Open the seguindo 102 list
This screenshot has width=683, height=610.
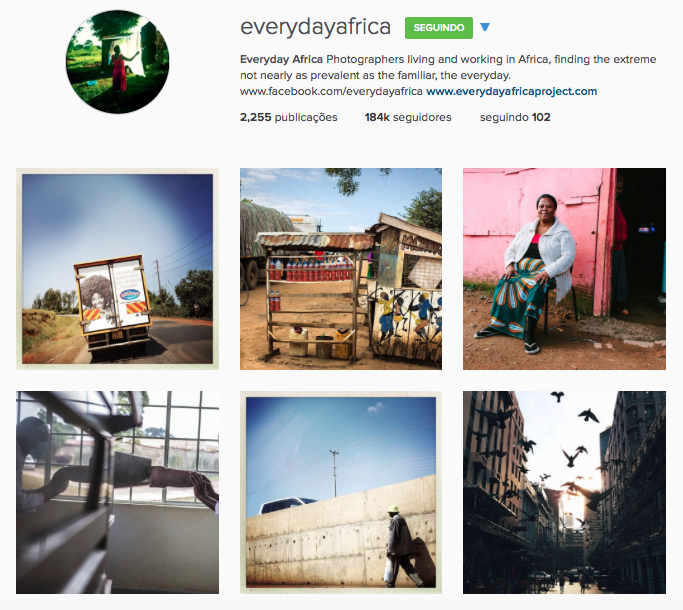[x=515, y=117]
